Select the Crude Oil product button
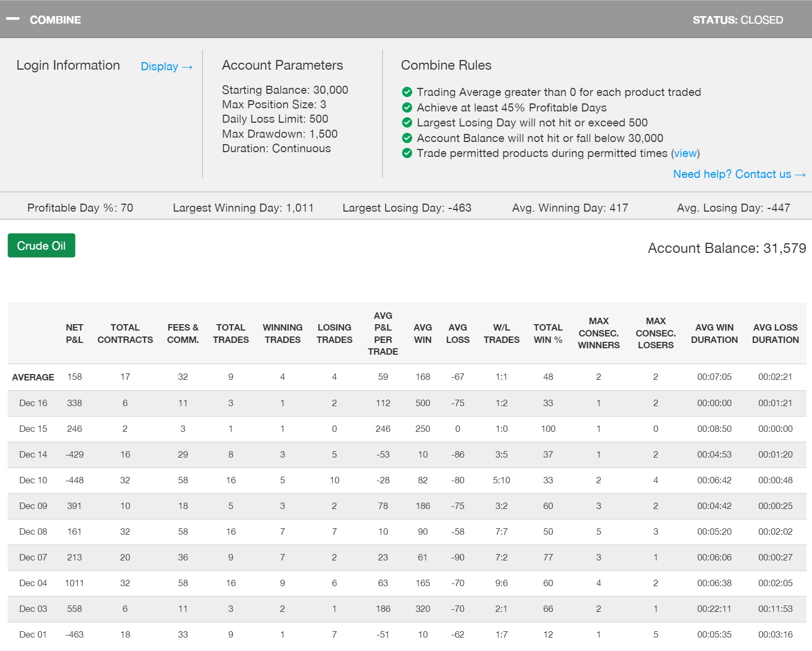812x651 pixels. [41, 246]
